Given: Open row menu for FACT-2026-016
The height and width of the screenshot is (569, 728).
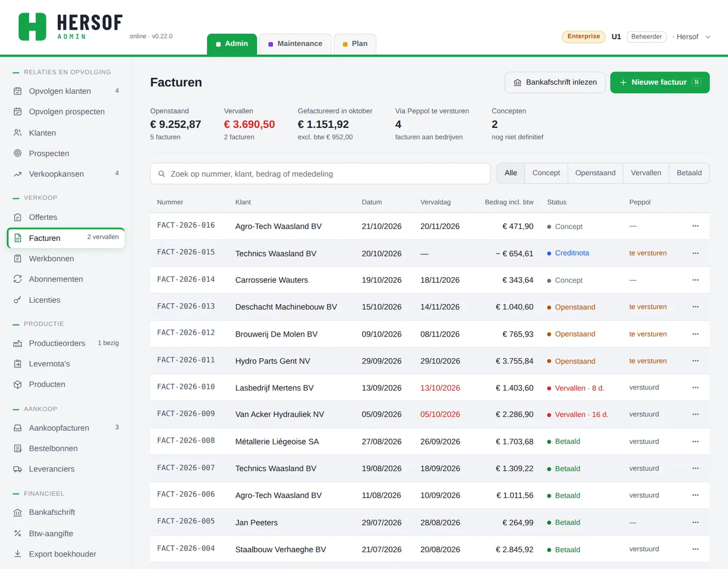Looking at the screenshot, I should [x=695, y=226].
